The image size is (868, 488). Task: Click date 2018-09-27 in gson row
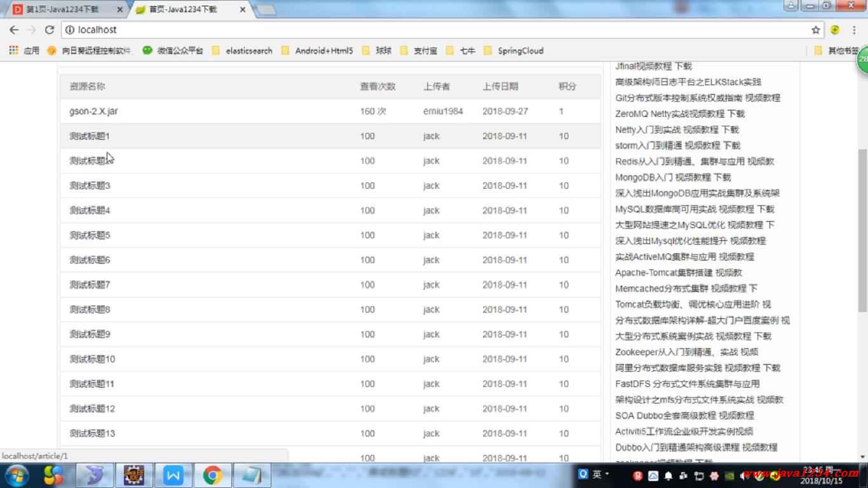pos(505,111)
